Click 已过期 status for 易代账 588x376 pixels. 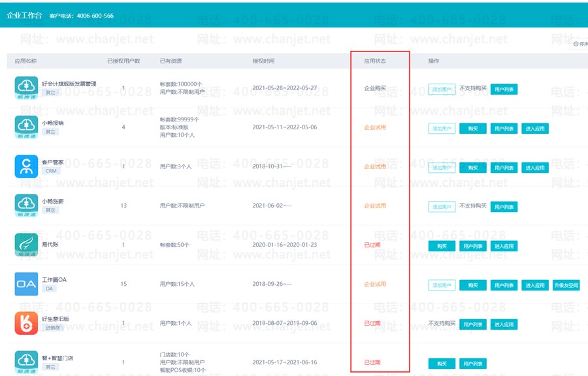point(372,245)
